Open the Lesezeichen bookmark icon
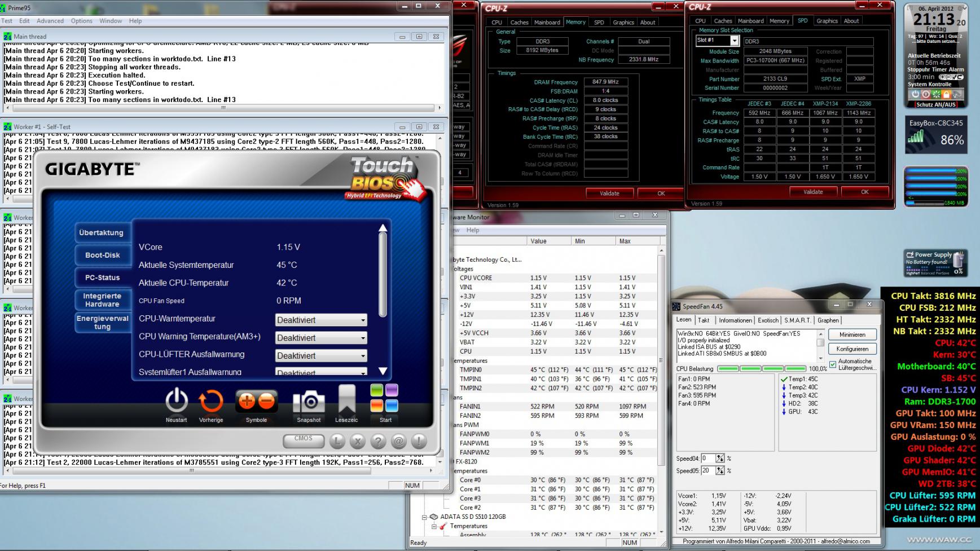980x551 pixels. (x=346, y=400)
